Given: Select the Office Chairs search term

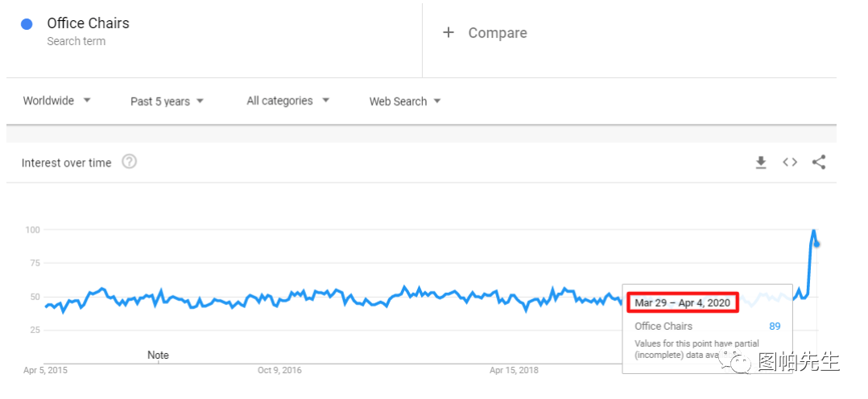Looking at the screenshot, I should click(88, 23).
